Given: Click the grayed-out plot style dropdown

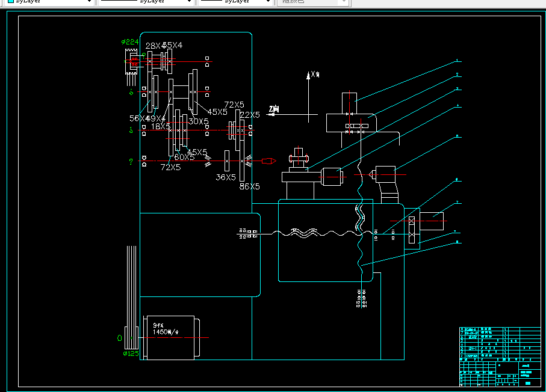Looking at the screenshot, I should [x=312, y=2].
